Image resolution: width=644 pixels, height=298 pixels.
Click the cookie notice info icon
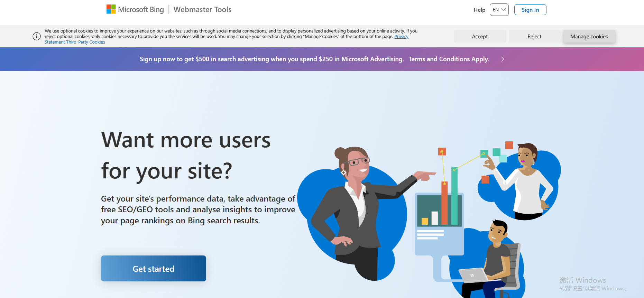click(x=37, y=36)
